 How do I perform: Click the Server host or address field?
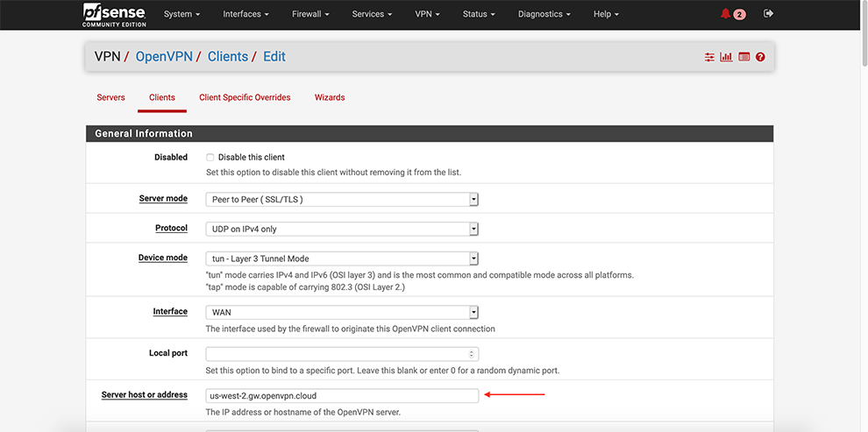tap(342, 395)
